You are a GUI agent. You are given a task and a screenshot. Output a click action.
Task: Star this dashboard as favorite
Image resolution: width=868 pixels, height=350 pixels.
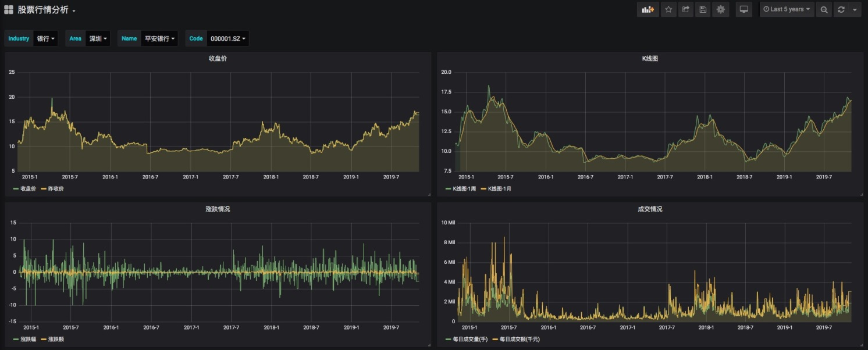[x=668, y=9]
